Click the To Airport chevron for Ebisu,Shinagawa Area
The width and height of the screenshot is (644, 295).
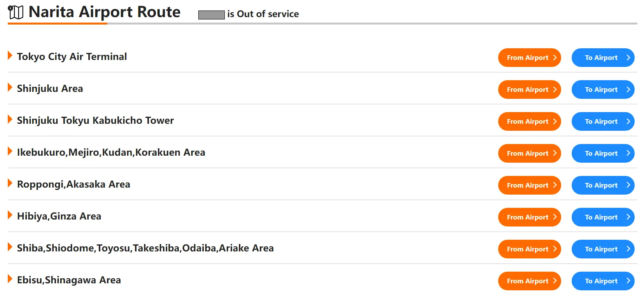click(x=628, y=281)
